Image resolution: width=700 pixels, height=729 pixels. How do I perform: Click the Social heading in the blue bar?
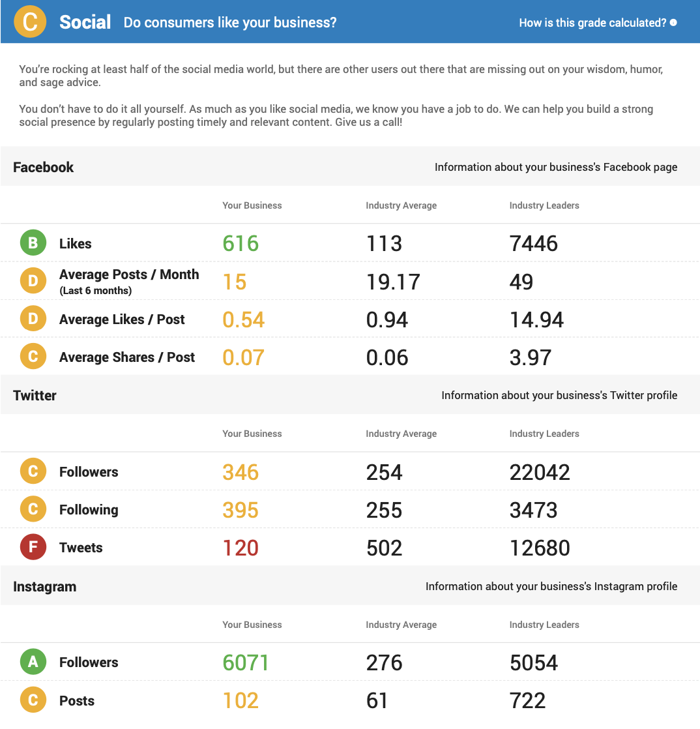85,22
